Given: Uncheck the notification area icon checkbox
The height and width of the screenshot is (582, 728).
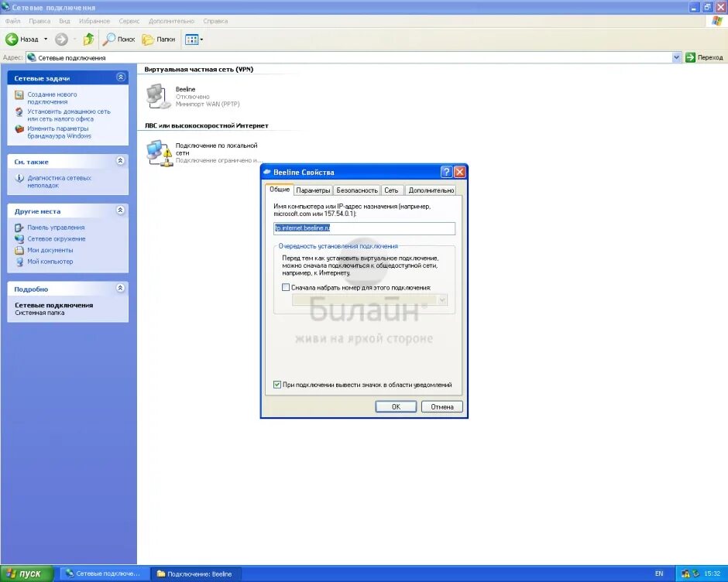Looking at the screenshot, I should (277, 385).
